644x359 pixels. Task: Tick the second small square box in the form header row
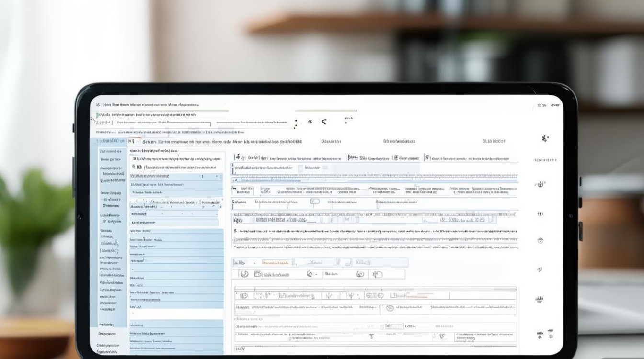pos(325,168)
